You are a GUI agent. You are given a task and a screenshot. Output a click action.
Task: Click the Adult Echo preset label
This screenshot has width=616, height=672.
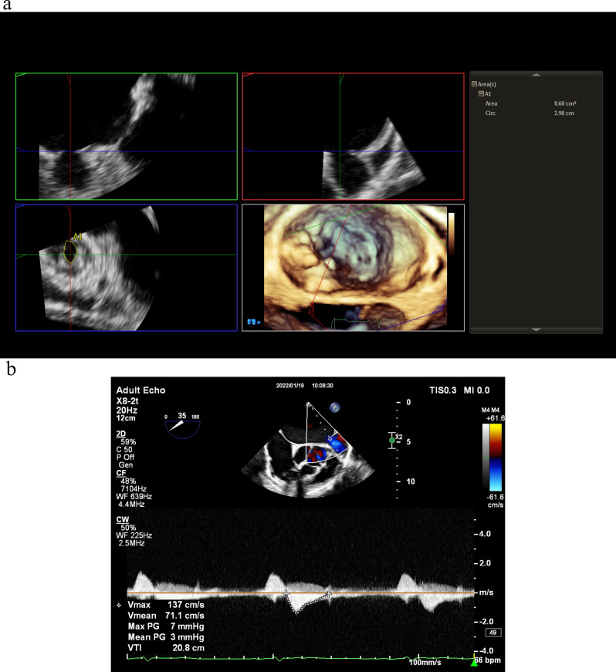pos(140,390)
